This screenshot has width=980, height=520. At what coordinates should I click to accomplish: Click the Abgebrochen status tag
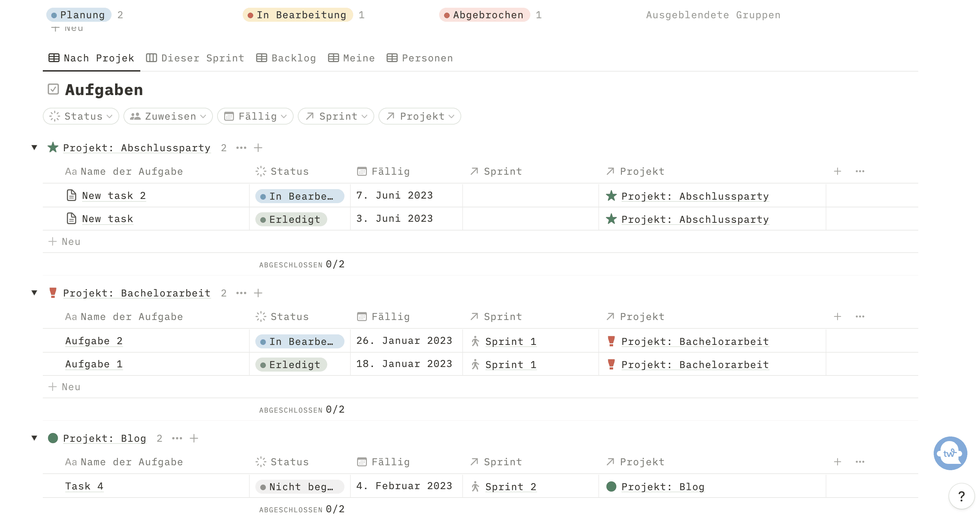click(485, 15)
